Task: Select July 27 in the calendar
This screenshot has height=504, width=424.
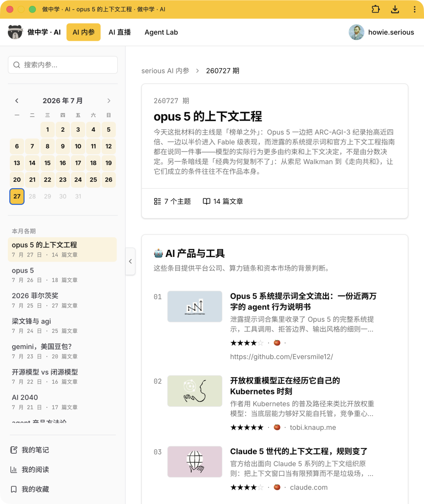Action: click(x=17, y=196)
